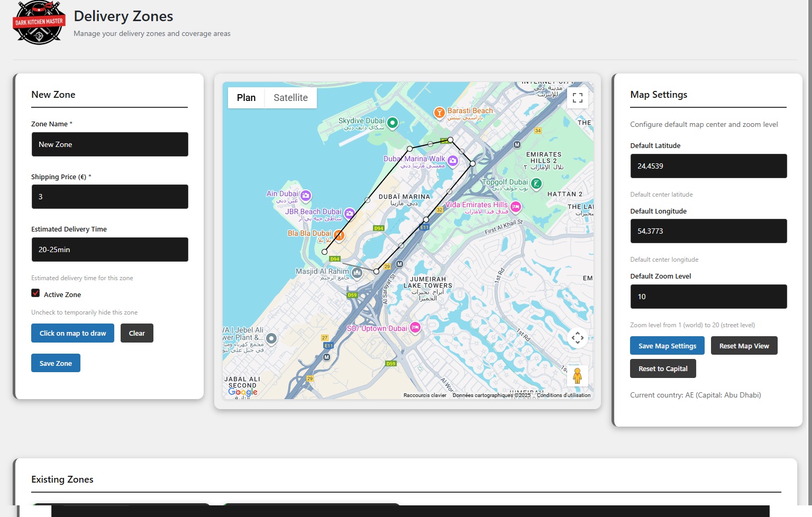Switch map to Satellite view

pyautogui.click(x=290, y=98)
